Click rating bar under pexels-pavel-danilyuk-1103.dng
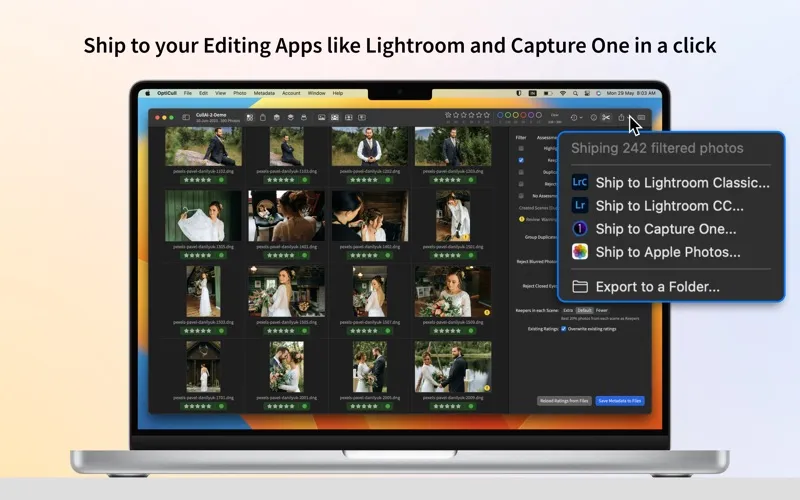Image resolution: width=800 pixels, height=500 pixels. [287, 180]
